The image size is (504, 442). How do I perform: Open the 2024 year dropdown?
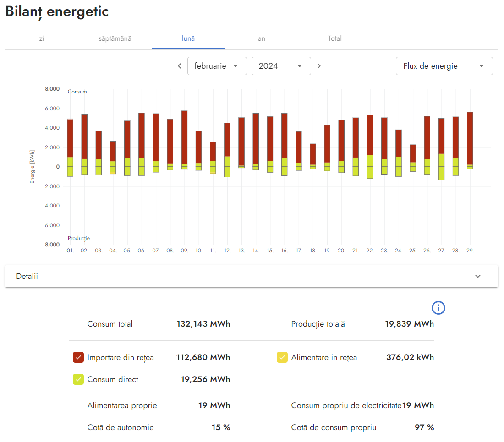281,66
